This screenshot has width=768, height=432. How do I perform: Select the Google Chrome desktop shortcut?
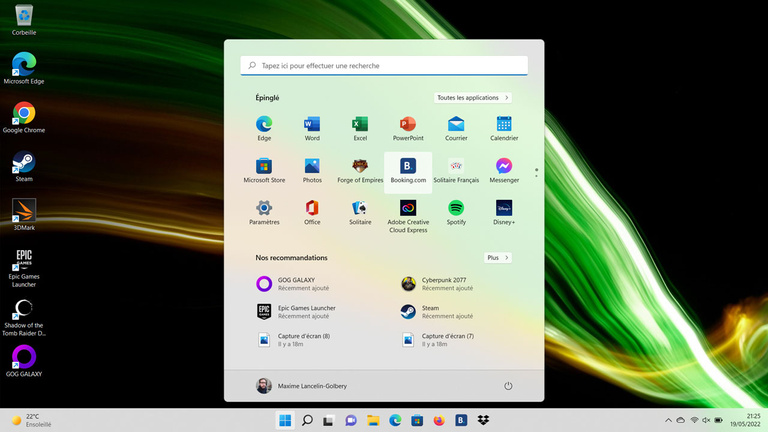(x=24, y=118)
